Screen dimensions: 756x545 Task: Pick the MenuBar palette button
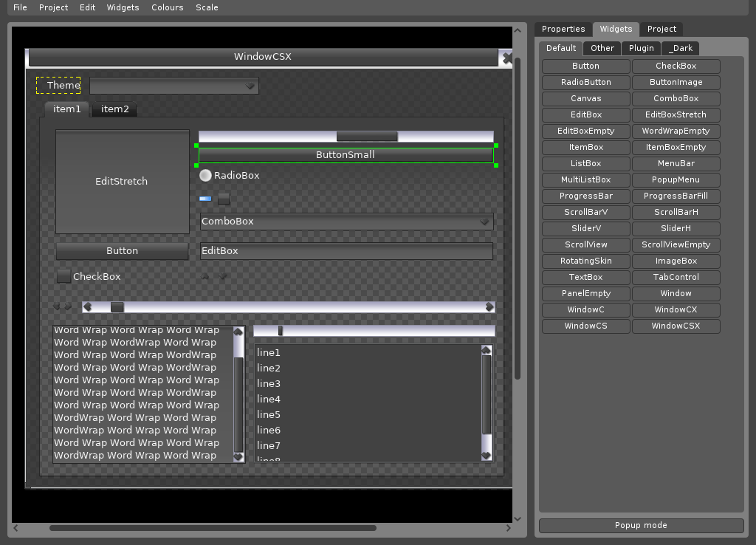pos(676,163)
